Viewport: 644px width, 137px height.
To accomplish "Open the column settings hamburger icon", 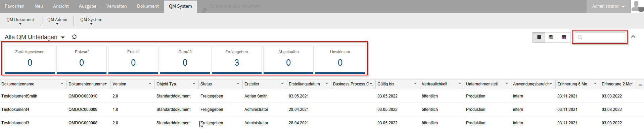I will (x=640, y=84).
